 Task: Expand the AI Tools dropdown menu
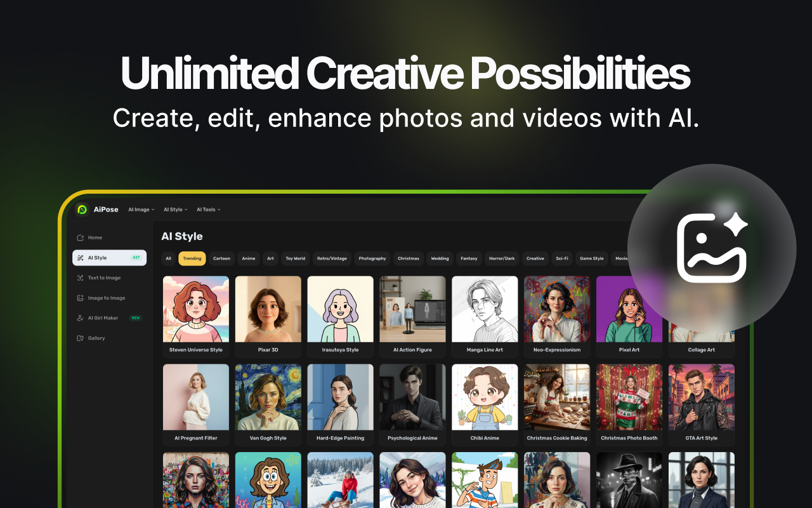(208, 210)
